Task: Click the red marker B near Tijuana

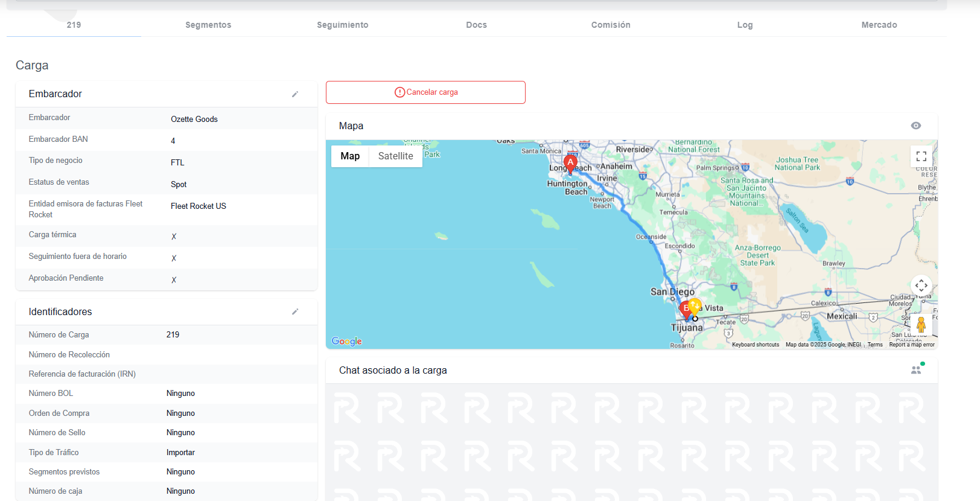Action: coord(686,310)
